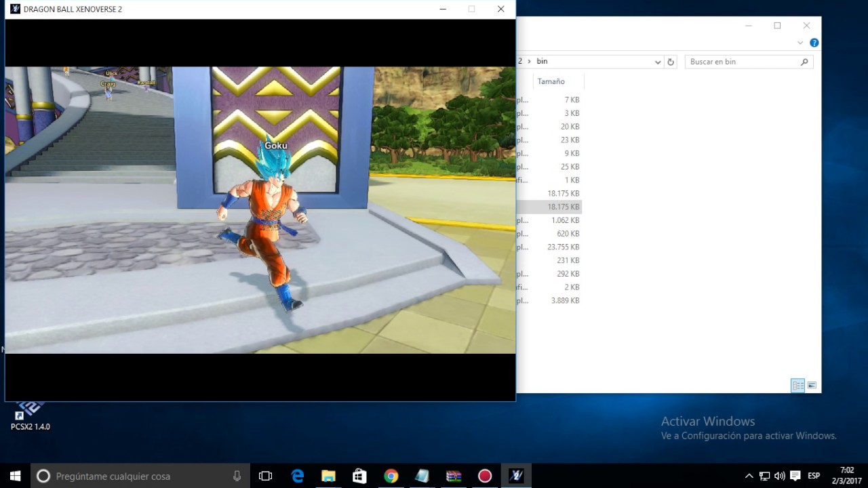The width and height of the screenshot is (868, 488).
Task: Open the network status tray icon
Action: 764,476
